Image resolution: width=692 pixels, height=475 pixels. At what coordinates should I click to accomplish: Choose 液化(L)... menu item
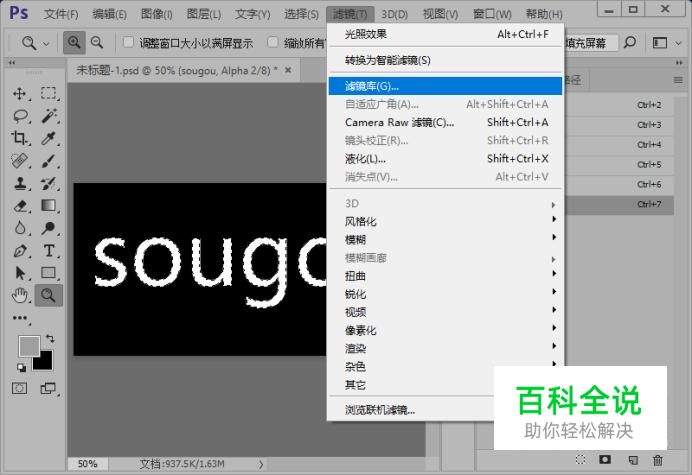click(x=445, y=158)
